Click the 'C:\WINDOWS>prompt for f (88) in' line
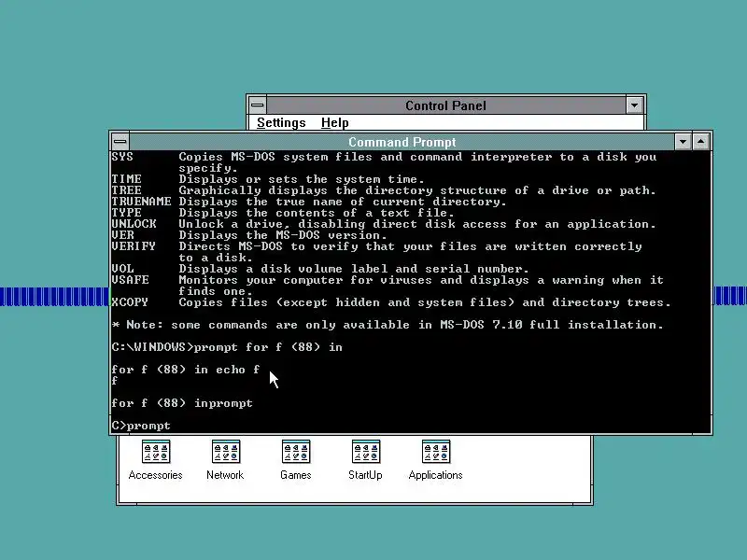The width and height of the screenshot is (747, 560). click(227, 347)
